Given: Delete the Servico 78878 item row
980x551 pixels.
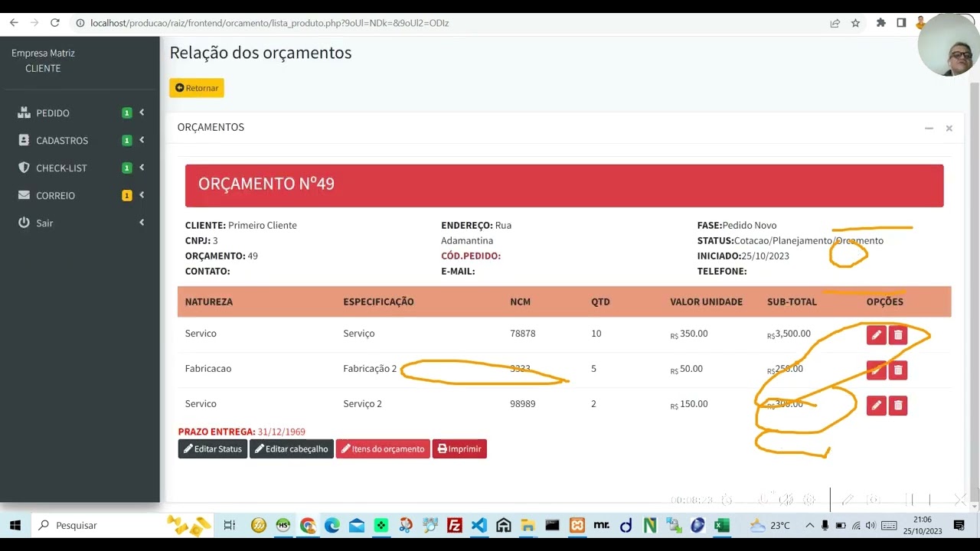Looking at the screenshot, I should [898, 335].
